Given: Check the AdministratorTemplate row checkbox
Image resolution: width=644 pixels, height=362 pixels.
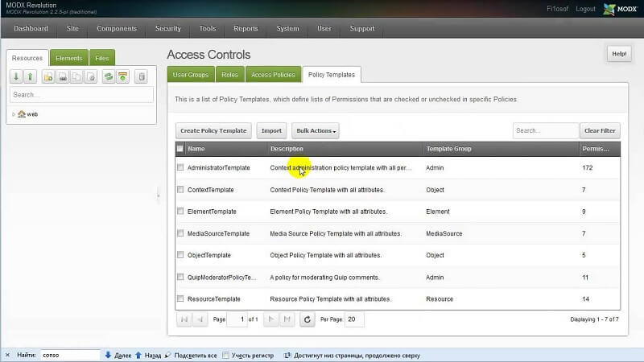Looking at the screenshot, I should [x=180, y=167].
